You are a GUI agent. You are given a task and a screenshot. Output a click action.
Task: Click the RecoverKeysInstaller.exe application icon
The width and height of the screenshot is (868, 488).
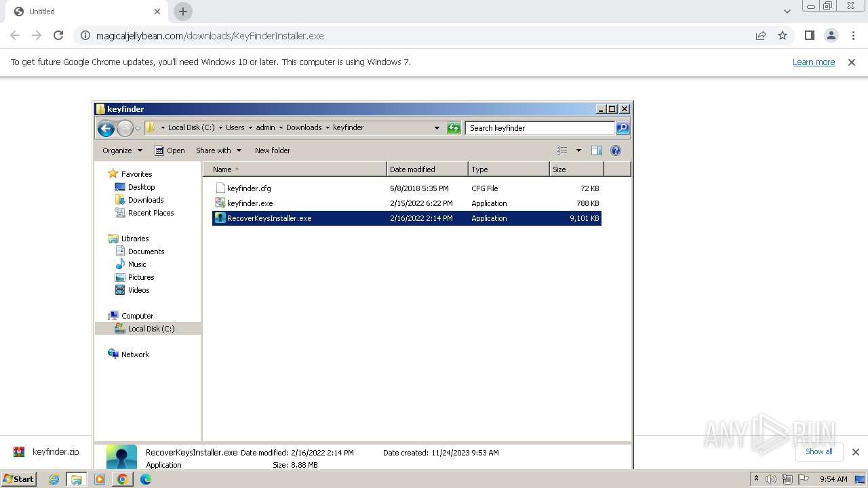220,218
